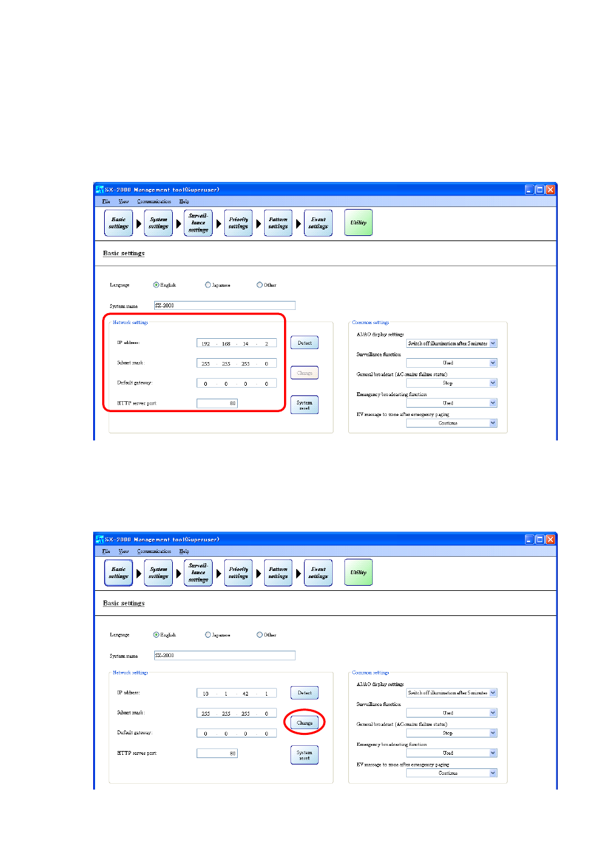Click the Subnet mask field in upper window
Image resolution: width=613 pixels, height=868 pixels.
point(236,363)
